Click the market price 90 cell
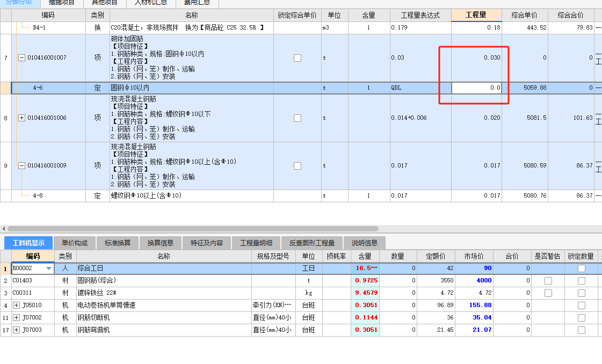 (x=474, y=268)
